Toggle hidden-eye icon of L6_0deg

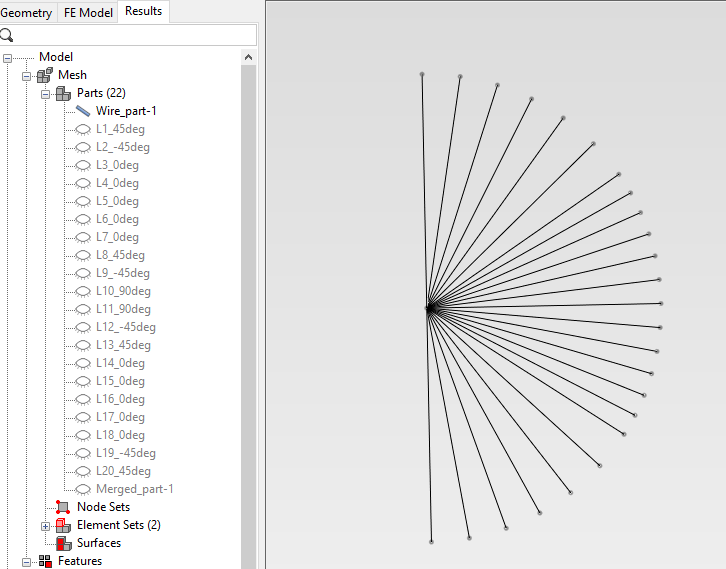[83, 219]
